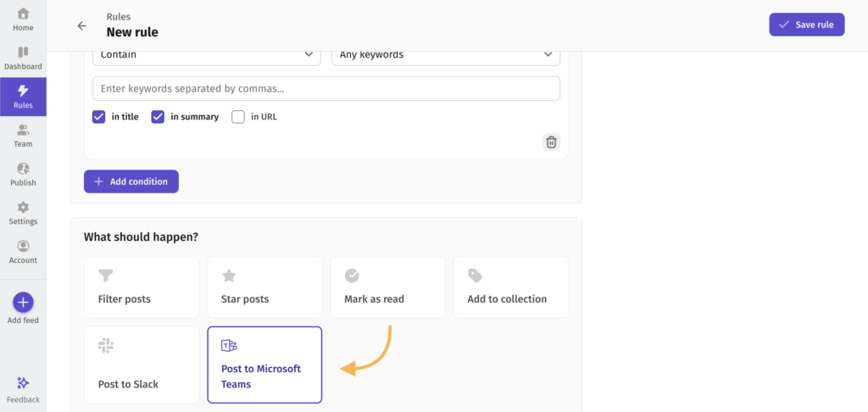The image size is (868, 412).
Task: Open the Feedback sparkle icon
Action: point(23,382)
